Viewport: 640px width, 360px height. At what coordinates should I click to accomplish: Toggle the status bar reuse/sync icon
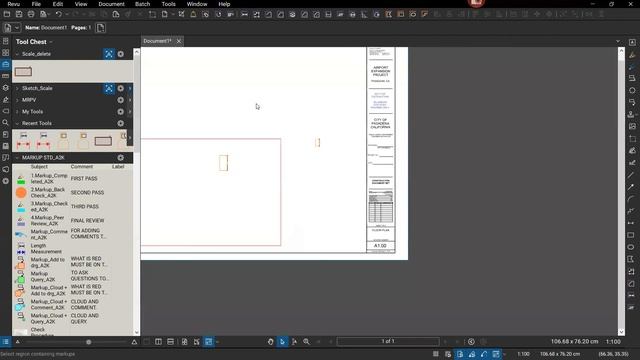pyautogui.click(x=484, y=354)
